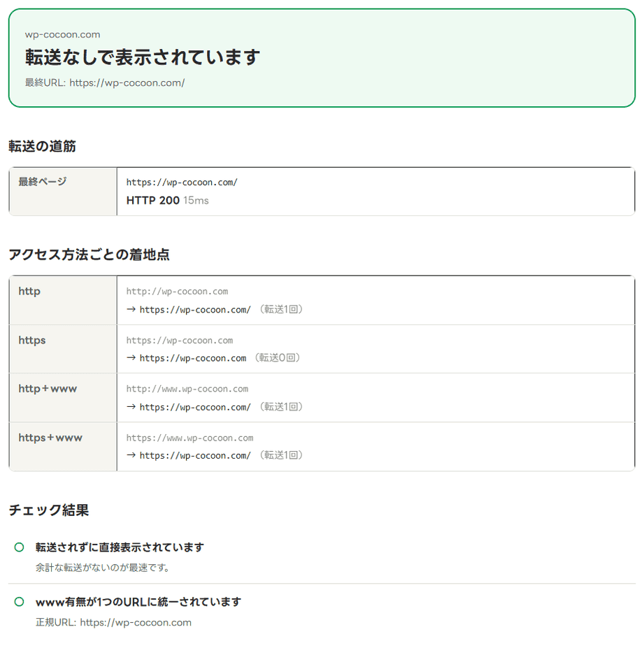Click the http row label
The width and height of the screenshot is (644, 646).
tap(29, 292)
